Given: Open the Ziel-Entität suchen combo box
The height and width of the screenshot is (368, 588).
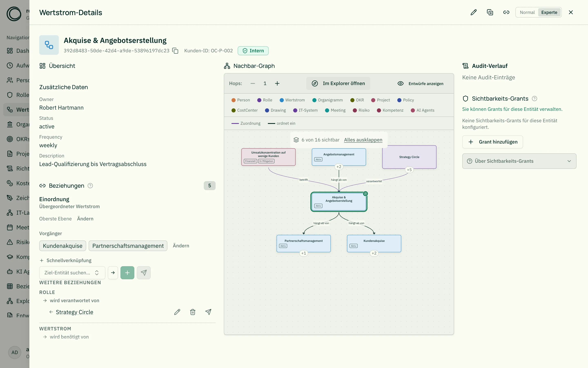Looking at the screenshot, I should pos(72,273).
